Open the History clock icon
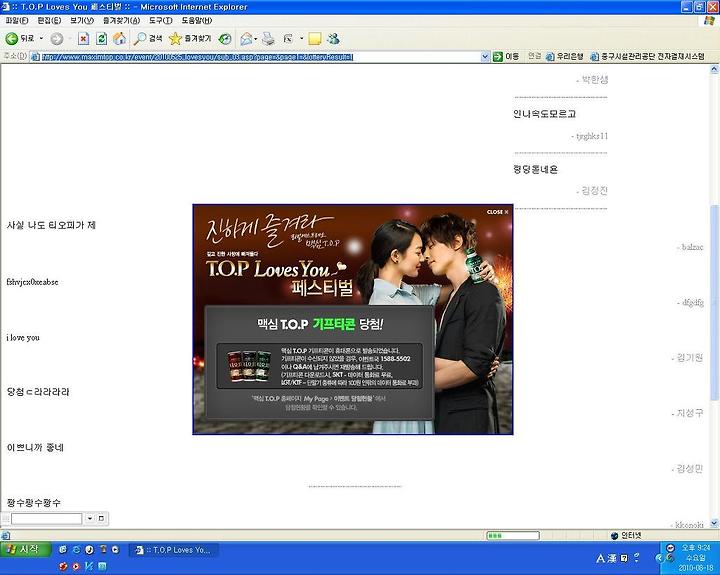The width and height of the screenshot is (720, 575). (x=225, y=39)
